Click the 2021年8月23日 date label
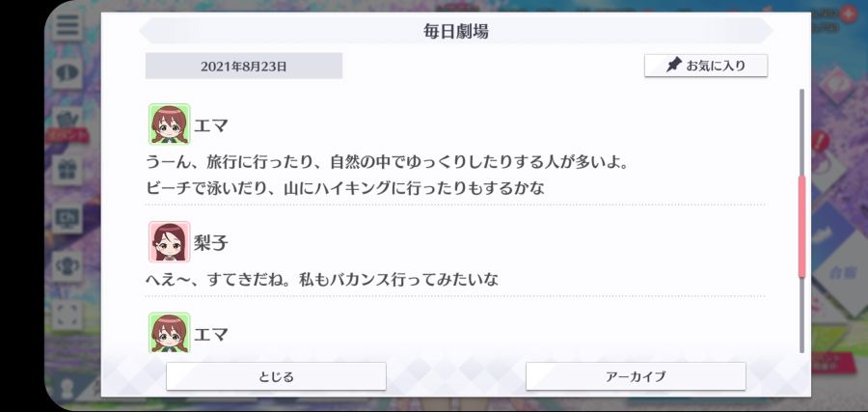The width and height of the screenshot is (868, 412). (x=244, y=66)
